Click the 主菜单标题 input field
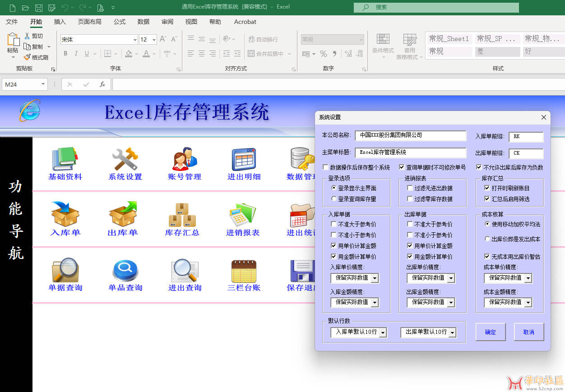 click(x=410, y=152)
